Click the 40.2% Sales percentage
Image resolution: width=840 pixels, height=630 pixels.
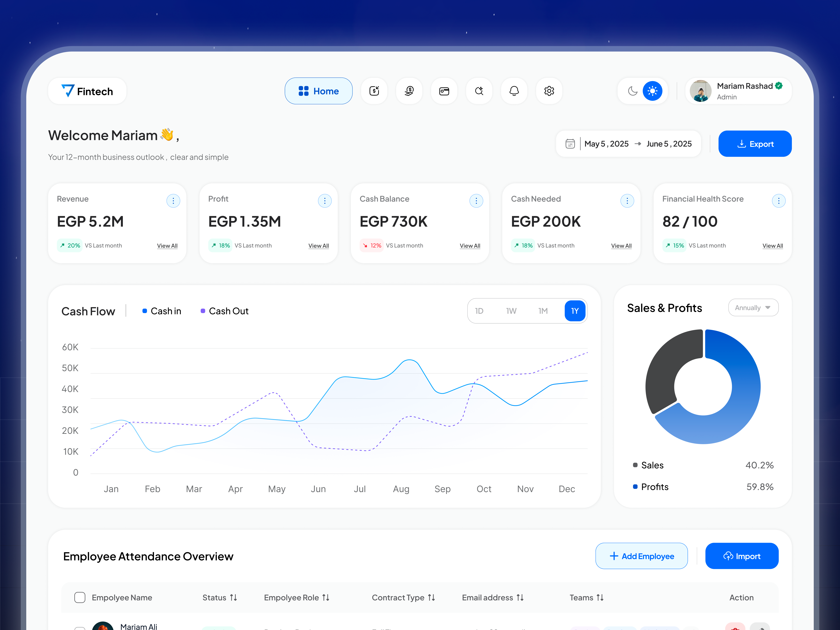759,465
